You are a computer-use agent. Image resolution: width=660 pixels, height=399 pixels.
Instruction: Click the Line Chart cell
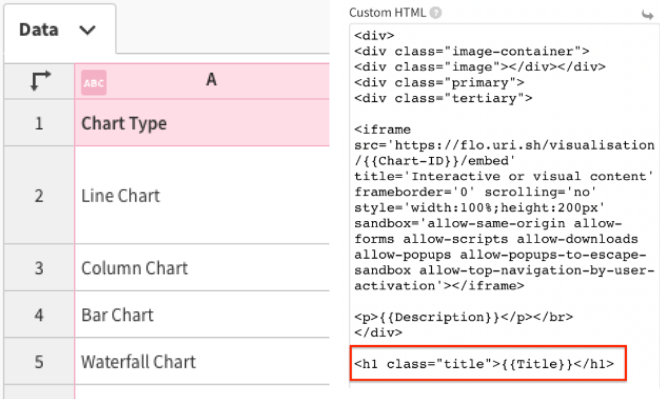tap(202, 195)
